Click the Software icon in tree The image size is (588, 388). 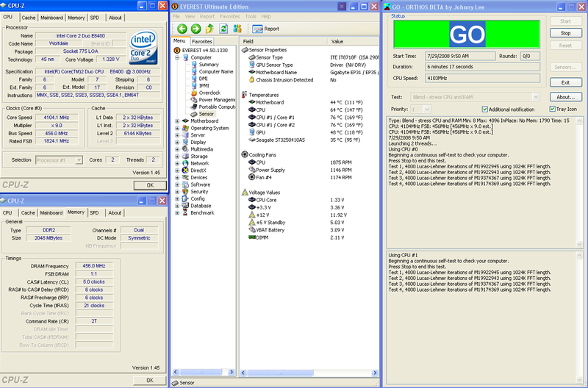coord(185,184)
